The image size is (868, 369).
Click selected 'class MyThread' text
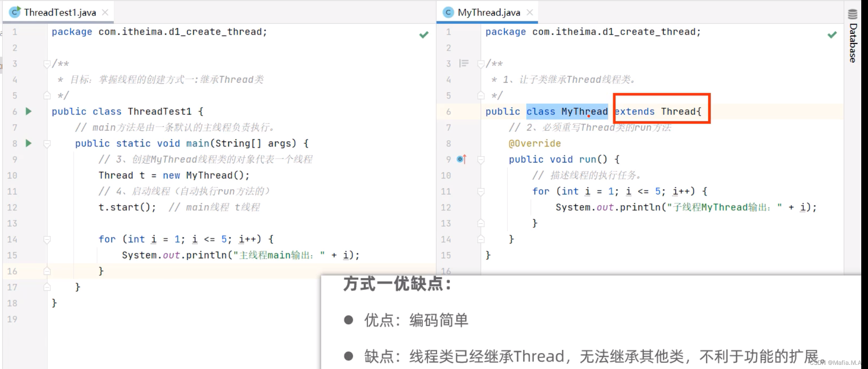pos(567,111)
